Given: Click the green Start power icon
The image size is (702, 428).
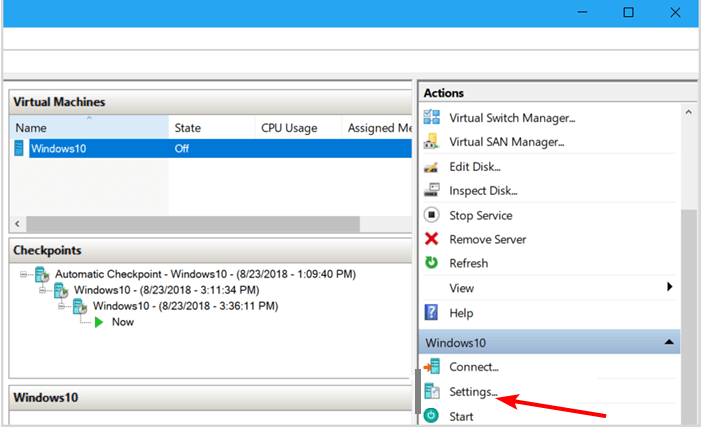Looking at the screenshot, I should pyautogui.click(x=432, y=416).
